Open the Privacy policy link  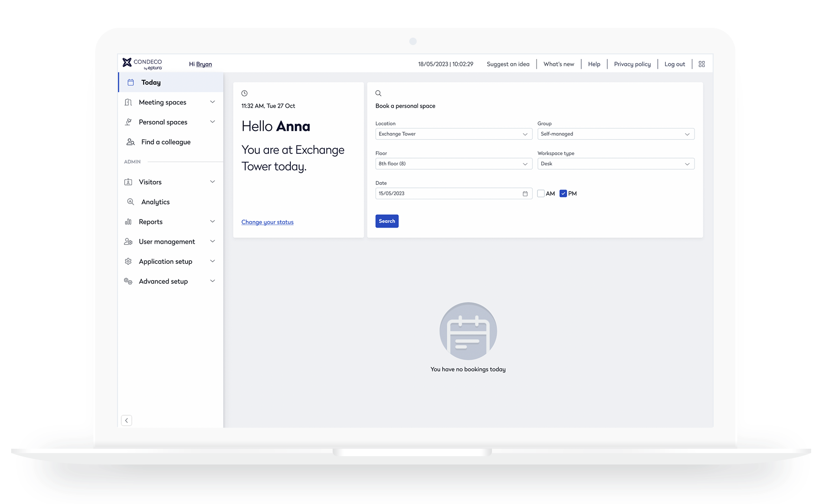pos(632,64)
